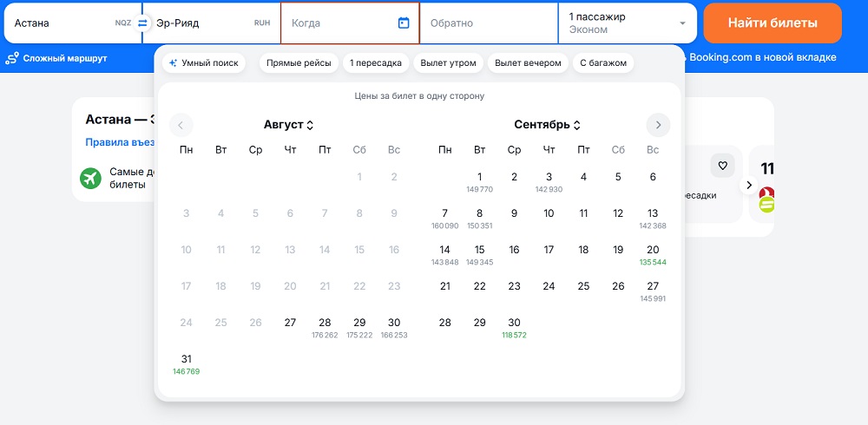Screen dimensions: 868x425
Task: Click the right arrow on ticket cards
Action: click(x=749, y=185)
